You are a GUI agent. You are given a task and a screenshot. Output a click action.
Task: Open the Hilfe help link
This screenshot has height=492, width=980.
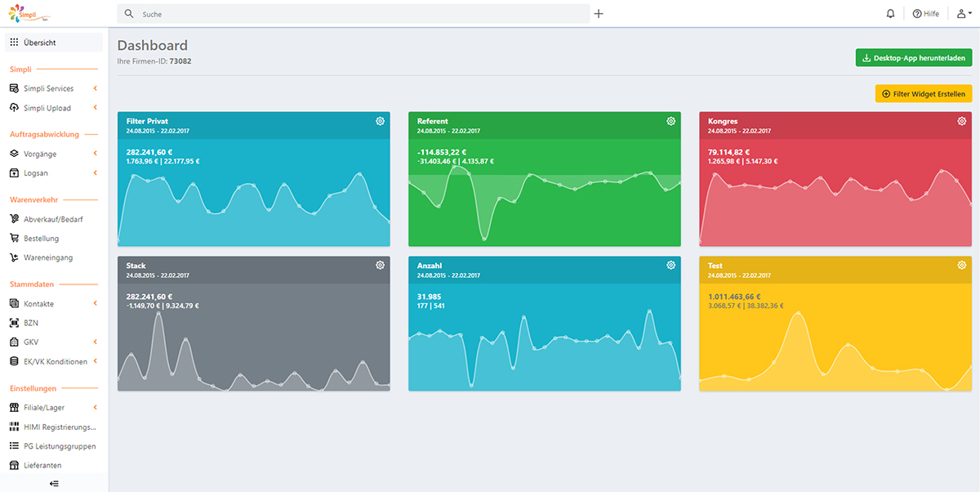[x=926, y=14]
